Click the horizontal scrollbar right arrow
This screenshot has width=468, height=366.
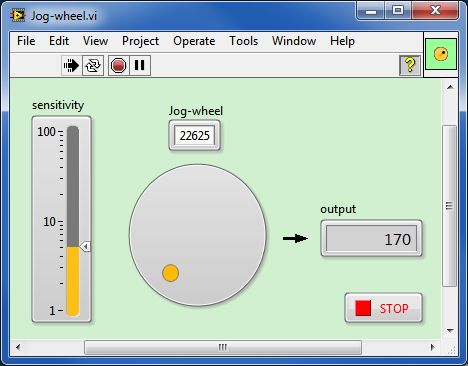433,347
